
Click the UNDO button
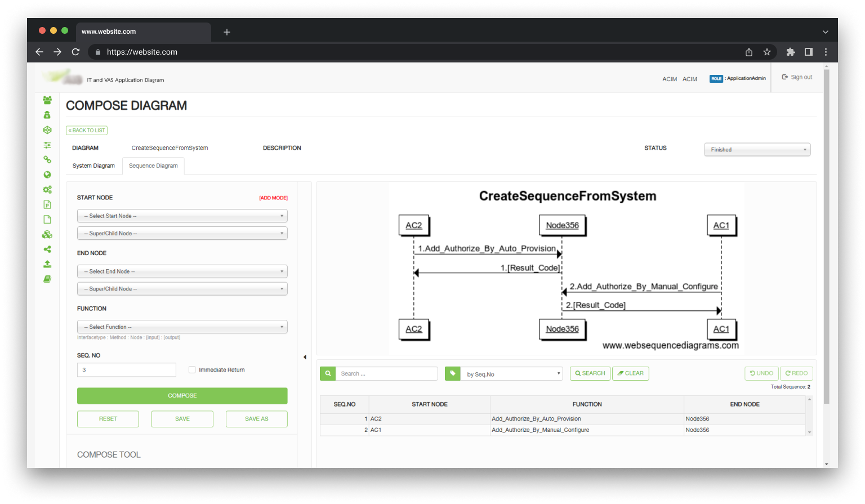pos(761,373)
